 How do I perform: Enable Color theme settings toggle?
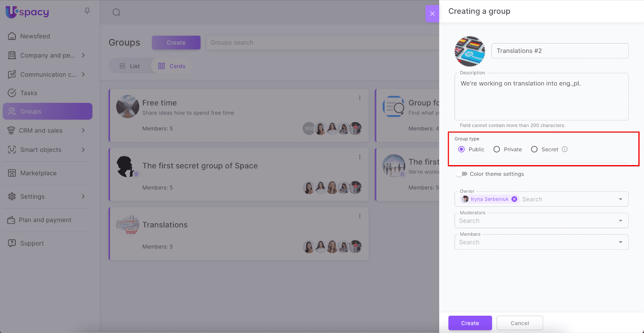tap(461, 174)
